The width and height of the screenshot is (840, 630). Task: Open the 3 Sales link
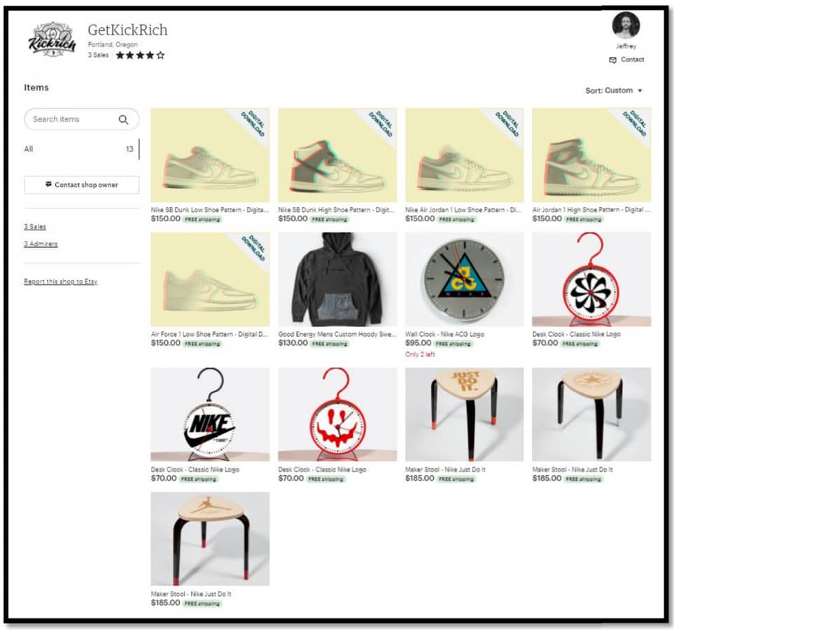(35, 227)
